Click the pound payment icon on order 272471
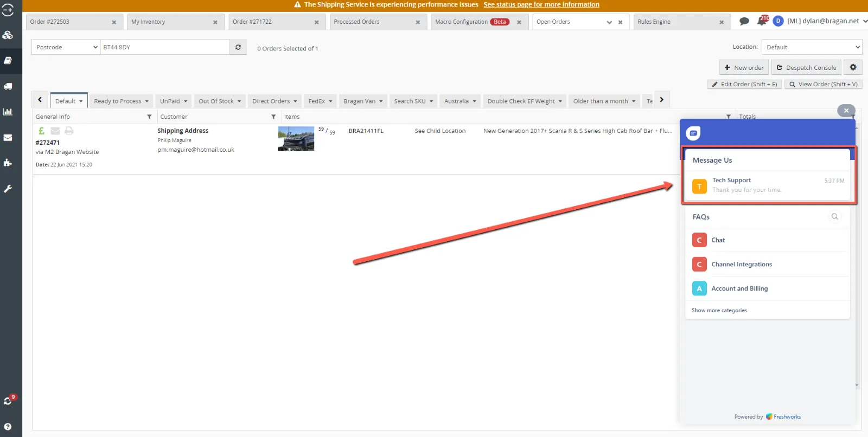Viewport: 868px width, 437px height. 41,131
